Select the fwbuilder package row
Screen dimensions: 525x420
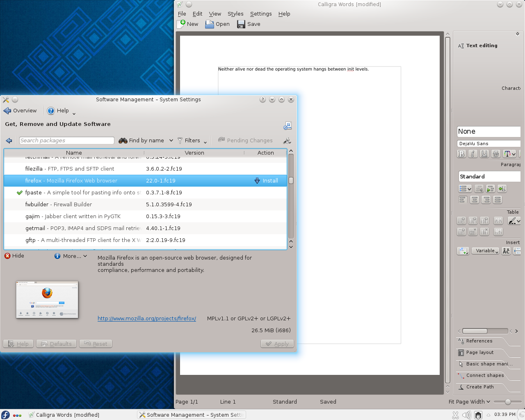(145, 205)
